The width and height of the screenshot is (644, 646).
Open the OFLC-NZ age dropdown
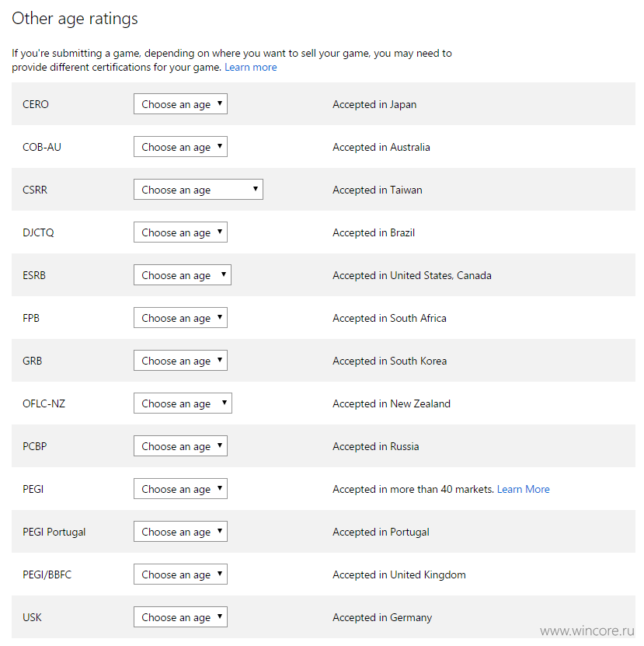coord(183,403)
